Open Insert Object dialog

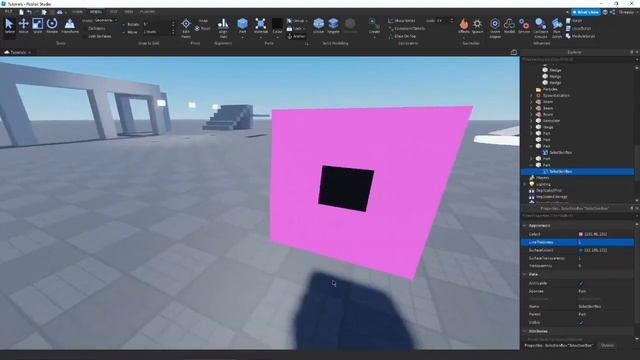point(495,27)
